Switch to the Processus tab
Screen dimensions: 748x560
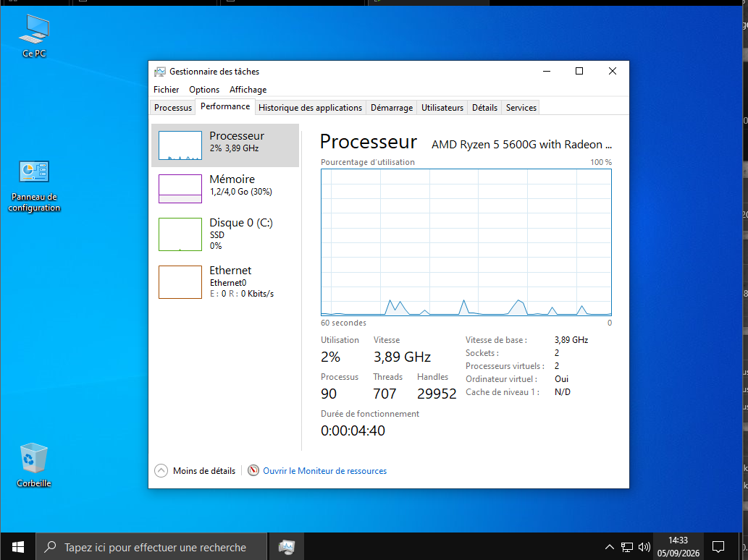172,108
